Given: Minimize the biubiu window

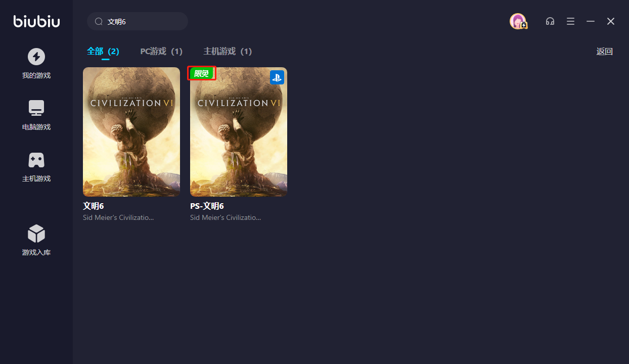Looking at the screenshot, I should (x=591, y=21).
